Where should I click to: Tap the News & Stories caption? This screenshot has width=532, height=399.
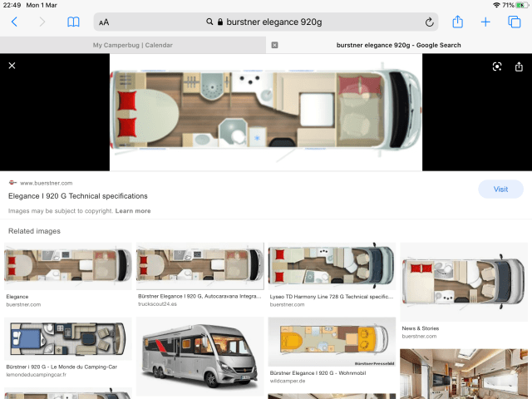[x=421, y=328]
